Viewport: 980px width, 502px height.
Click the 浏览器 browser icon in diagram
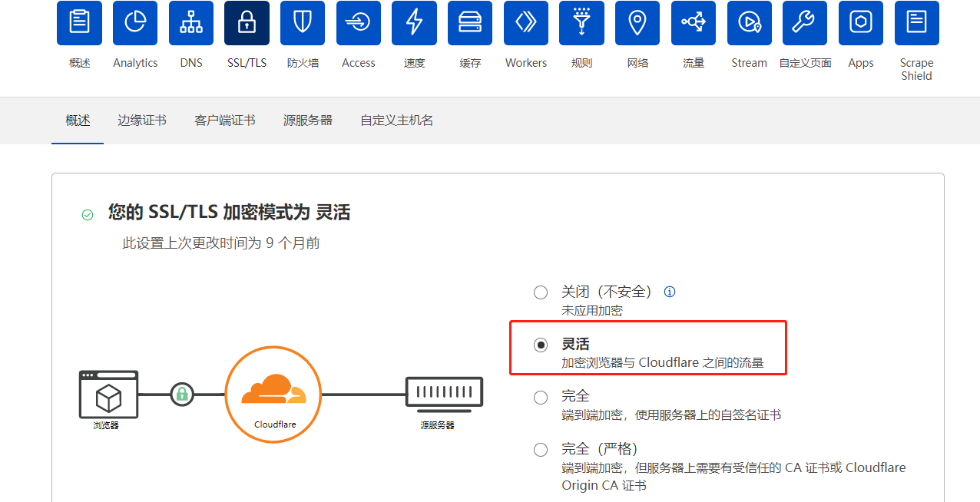coord(108,394)
